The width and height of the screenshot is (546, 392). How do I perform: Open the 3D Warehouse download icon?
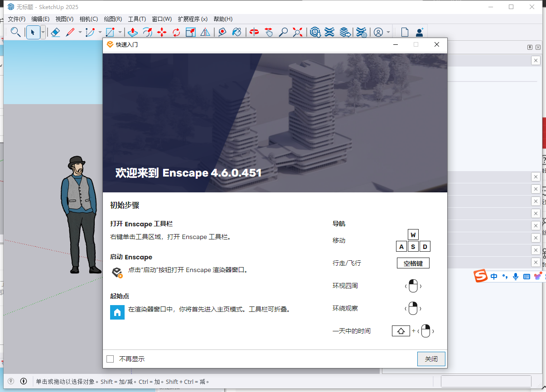pyautogui.click(x=315, y=32)
